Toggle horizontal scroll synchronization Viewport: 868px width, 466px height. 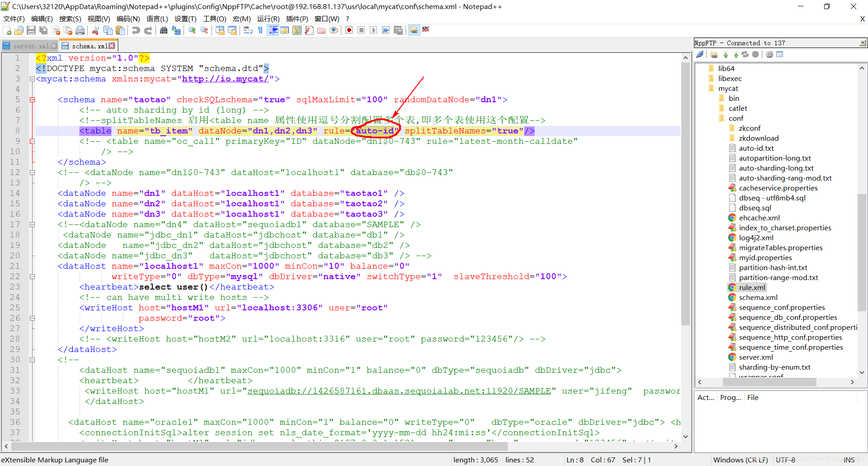coord(232,30)
